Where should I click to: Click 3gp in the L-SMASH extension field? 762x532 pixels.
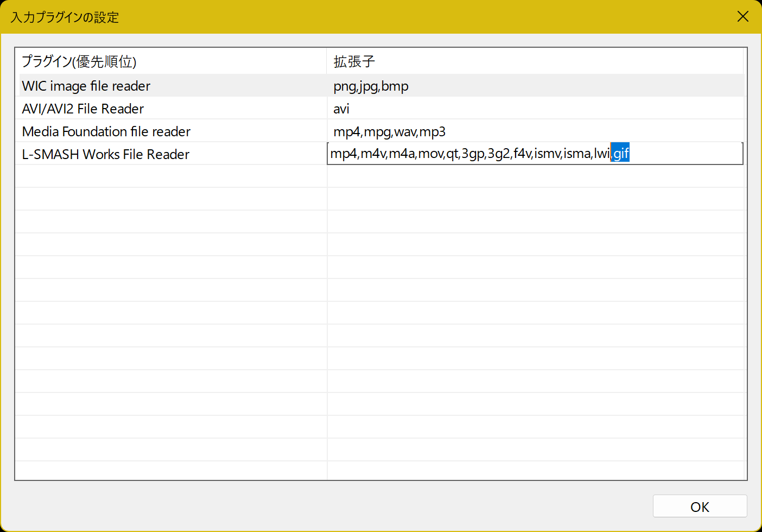coord(473,154)
